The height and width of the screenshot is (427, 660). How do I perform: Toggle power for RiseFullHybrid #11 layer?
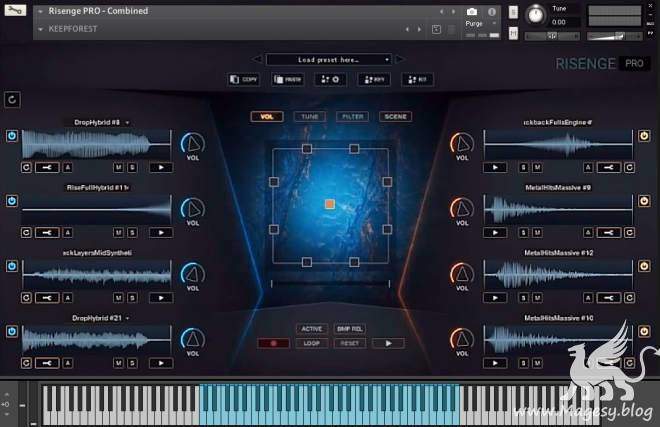tap(12, 201)
